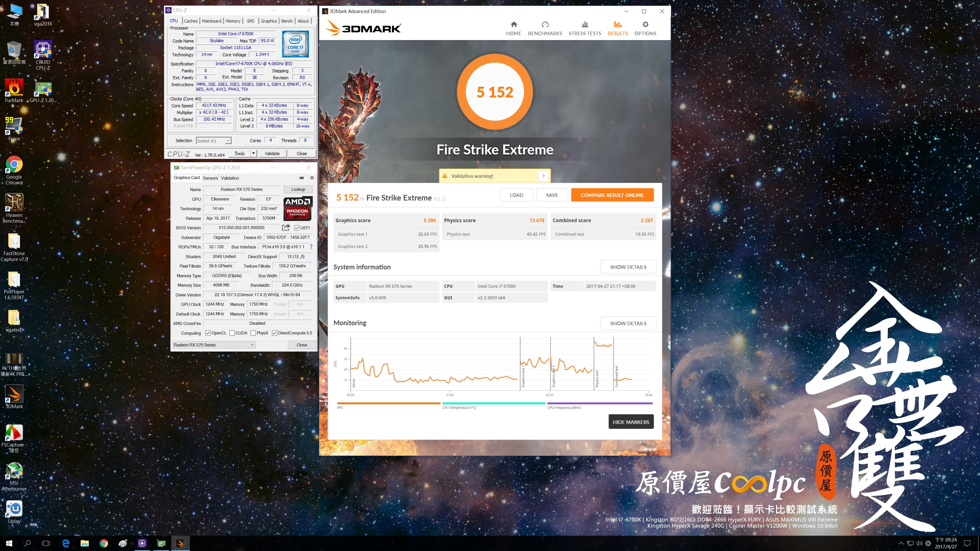Open CPUID CPU-Z desktop shortcut
The image size is (980, 551).
(43, 55)
